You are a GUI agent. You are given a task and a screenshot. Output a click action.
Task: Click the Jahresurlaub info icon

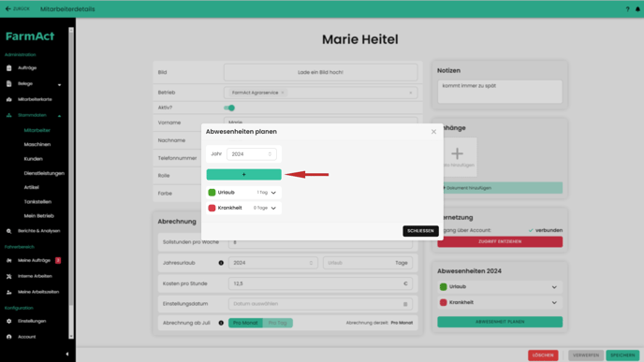click(x=221, y=263)
